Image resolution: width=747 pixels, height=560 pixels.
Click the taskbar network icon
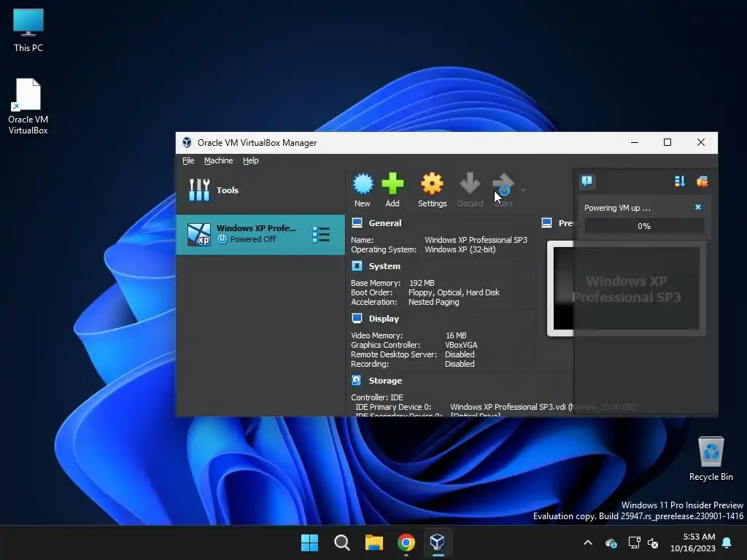pos(634,542)
